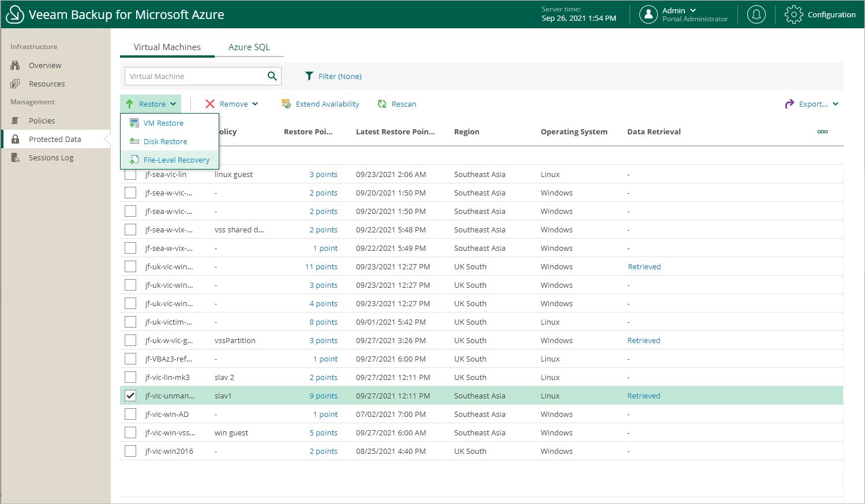The width and height of the screenshot is (865, 504).
Task: Click the Rescan refresh icon
Action: click(382, 104)
